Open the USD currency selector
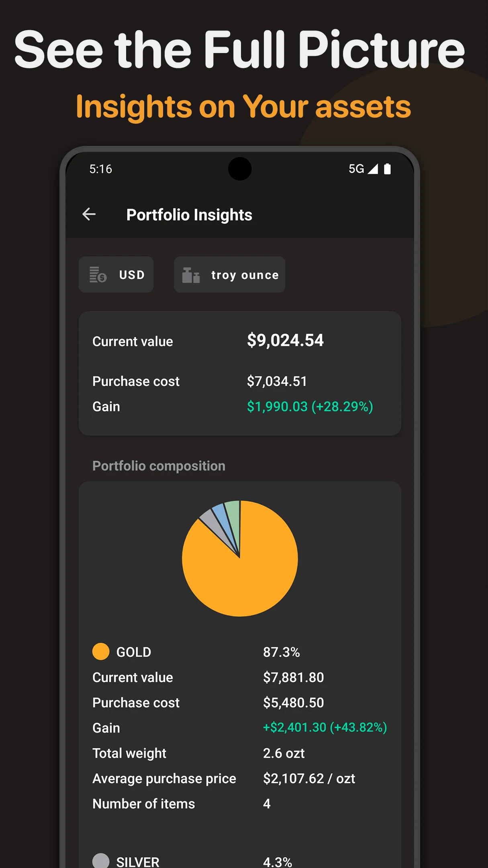The image size is (488, 868). [x=116, y=275]
